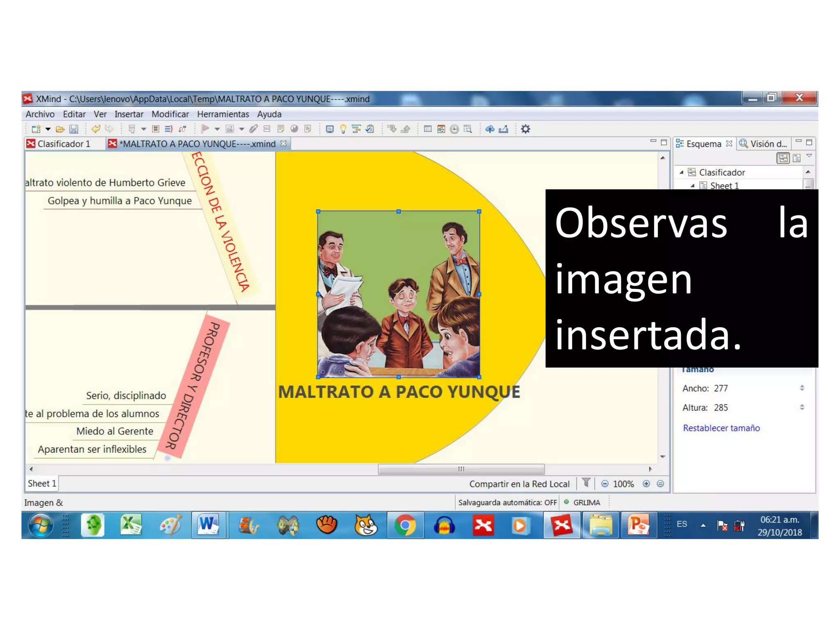Click the Attachment paperclip icon

click(253, 129)
